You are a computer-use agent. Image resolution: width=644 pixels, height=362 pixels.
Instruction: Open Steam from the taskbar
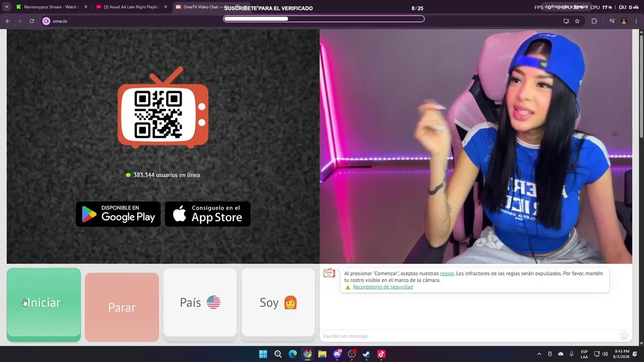point(366,354)
